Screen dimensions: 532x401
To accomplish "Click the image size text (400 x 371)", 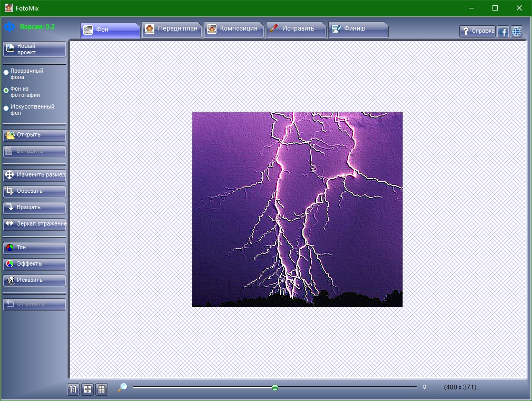I will 460,387.
